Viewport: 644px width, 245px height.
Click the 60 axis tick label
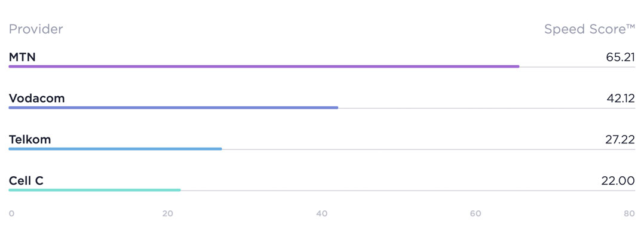point(476,214)
